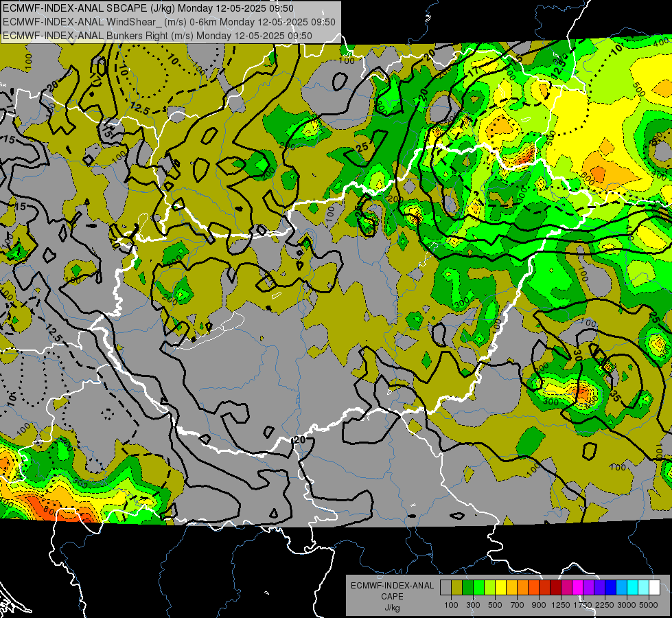Click the gray below-100 legend swatch
Screen dimensions: 672x618
coord(445,587)
